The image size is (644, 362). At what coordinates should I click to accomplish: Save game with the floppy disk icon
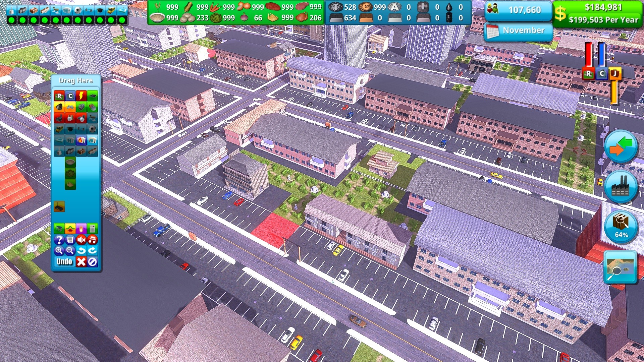(70, 240)
